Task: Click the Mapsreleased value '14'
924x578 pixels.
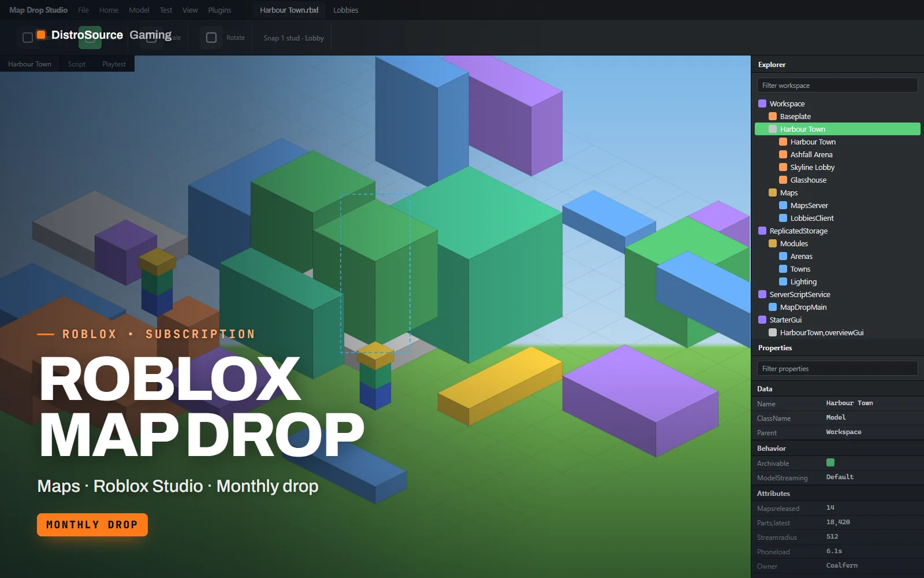Action: point(830,507)
